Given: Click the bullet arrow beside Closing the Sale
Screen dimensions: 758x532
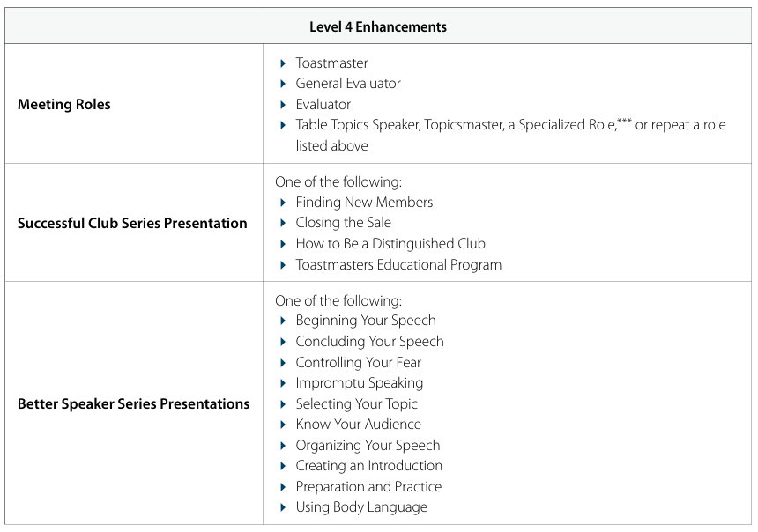Looking at the screenshot, I should click(x=283, y=223).
